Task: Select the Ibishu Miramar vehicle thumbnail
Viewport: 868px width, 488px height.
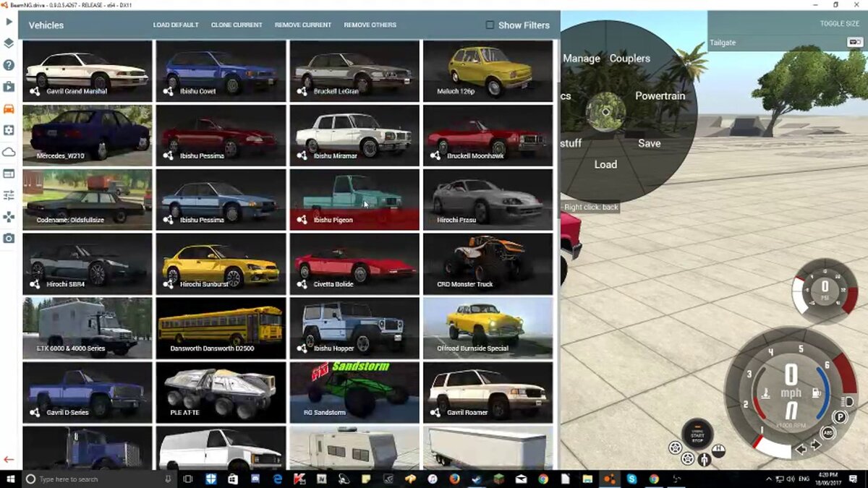Action: pyautogui.click(x=354, y=135)
